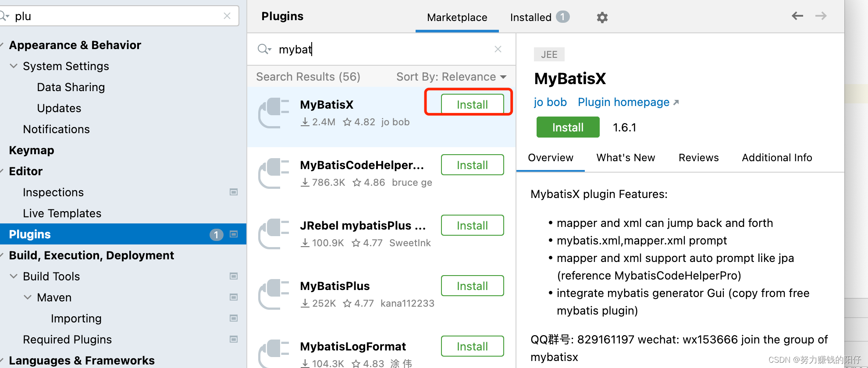
Task: Click the MybatisLogFormat plugin icon
Action: [x=274, y=354]
